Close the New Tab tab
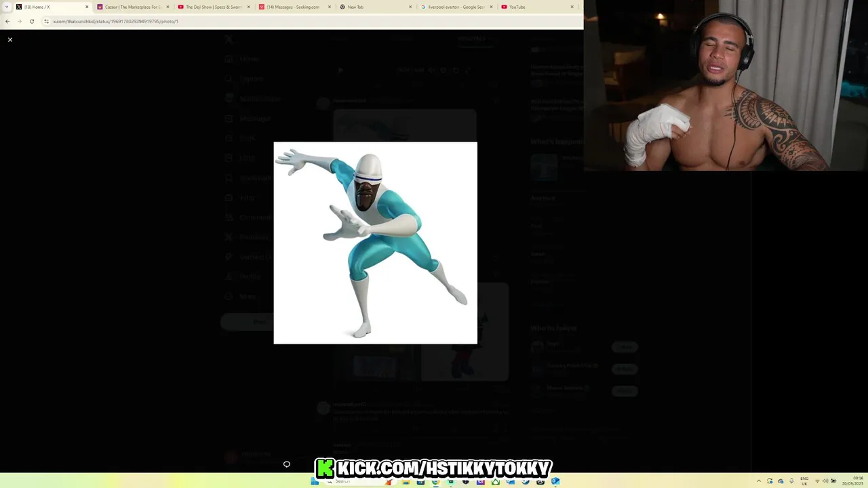 pyautogui.click(x=410, y=7)
